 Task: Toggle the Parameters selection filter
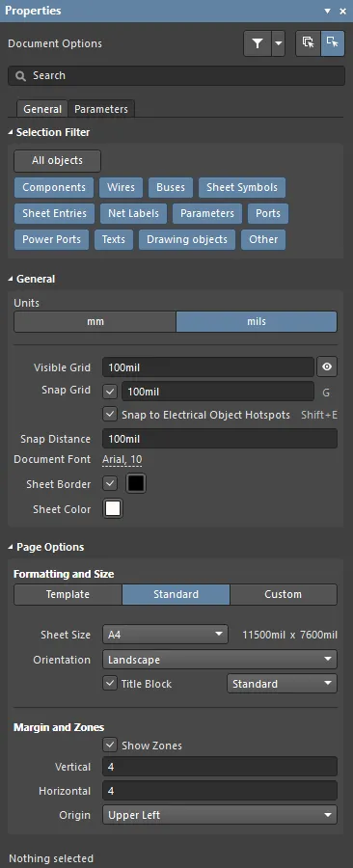[x=207, y=214]
